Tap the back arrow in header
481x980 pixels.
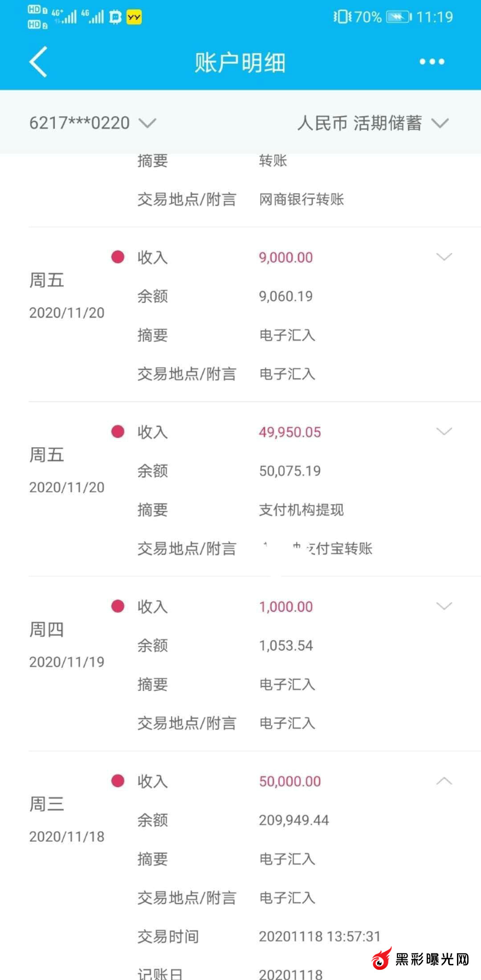38,62
